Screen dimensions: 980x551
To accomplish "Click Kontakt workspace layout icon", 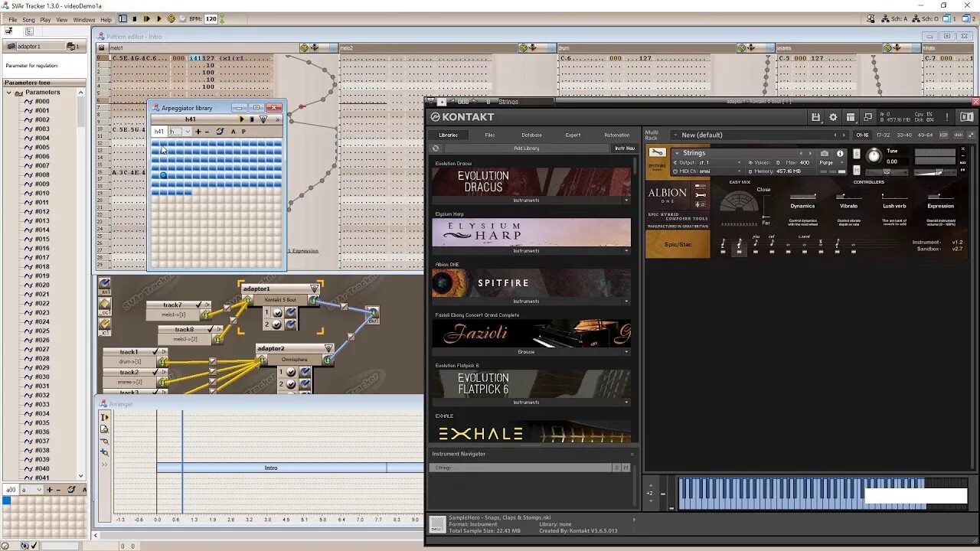I will pyautogui.click(x=851, y=117).
